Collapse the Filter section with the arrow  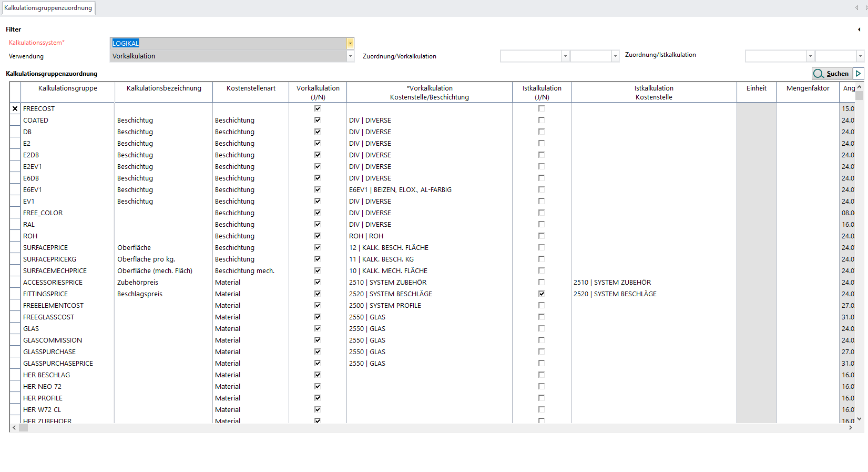coord(859,29)
